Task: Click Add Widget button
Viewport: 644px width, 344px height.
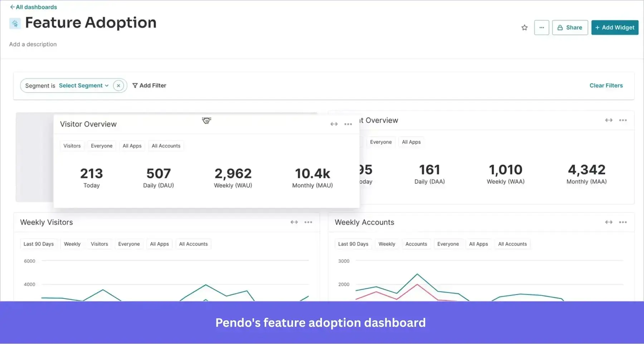Action: (x=615, y=28)
